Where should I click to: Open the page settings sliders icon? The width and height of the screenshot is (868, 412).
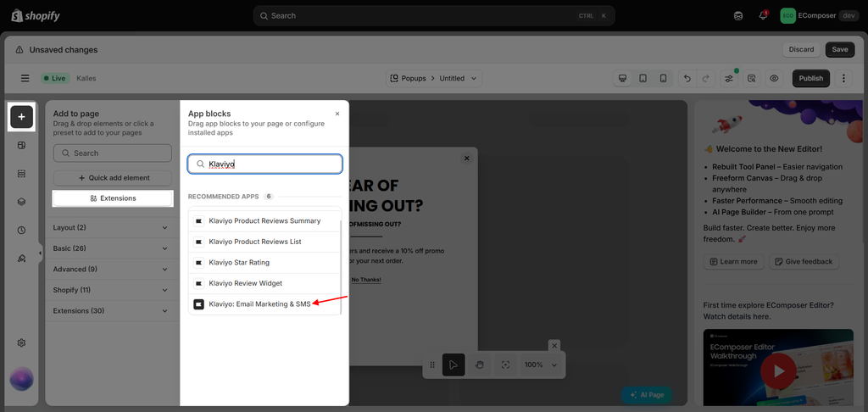click(729, 78)
